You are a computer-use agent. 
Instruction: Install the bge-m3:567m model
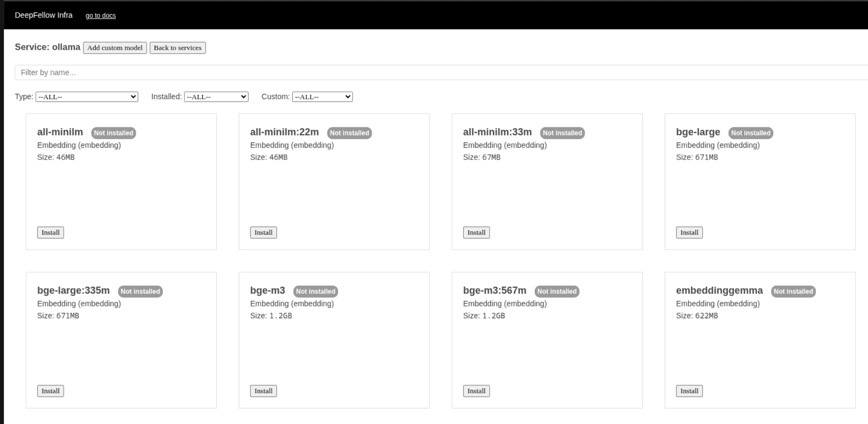476,390
